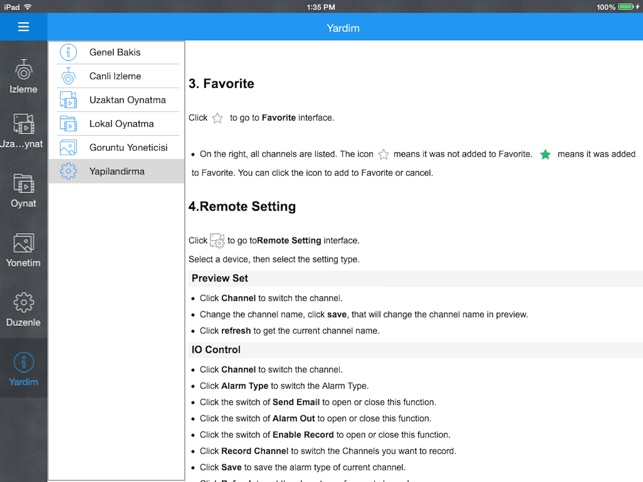This screenshot has width=643, height=482.
Task: Click the Remote Setting icon in help text
Action: (217, 240)
